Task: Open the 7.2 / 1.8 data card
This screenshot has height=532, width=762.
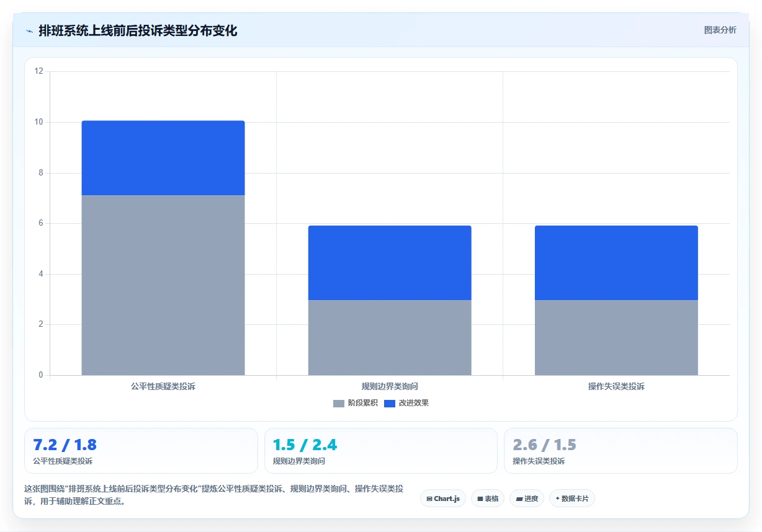Action: click(x=141, y=451)
